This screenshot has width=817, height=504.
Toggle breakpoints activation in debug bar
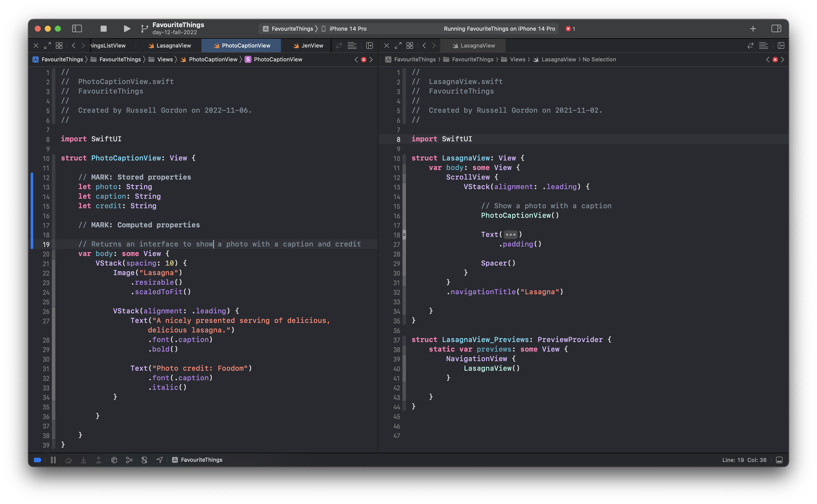pos(38,460)
